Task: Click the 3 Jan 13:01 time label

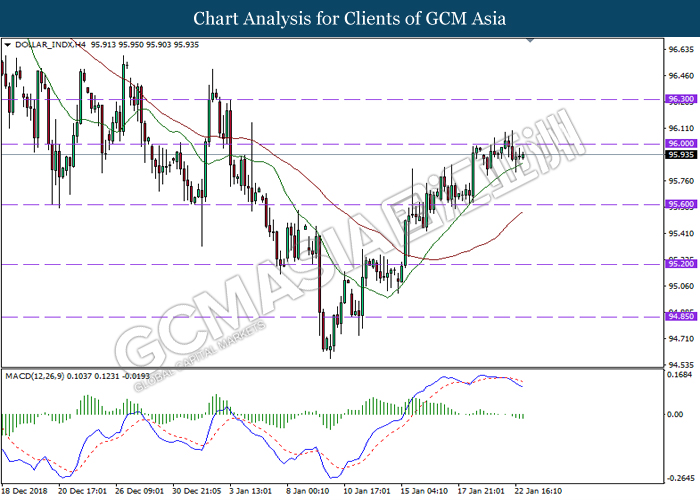Action: (x=250, y=491)
